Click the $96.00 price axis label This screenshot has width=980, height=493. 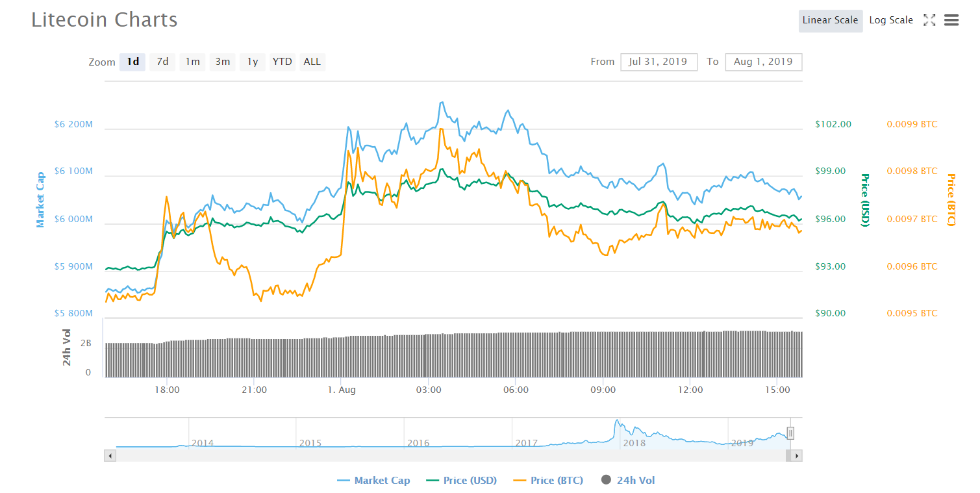[x=831, y=219]
